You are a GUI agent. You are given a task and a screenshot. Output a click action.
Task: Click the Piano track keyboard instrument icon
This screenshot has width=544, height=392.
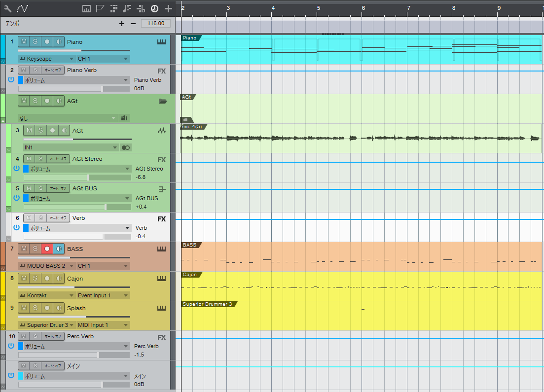tap(161, 42)
